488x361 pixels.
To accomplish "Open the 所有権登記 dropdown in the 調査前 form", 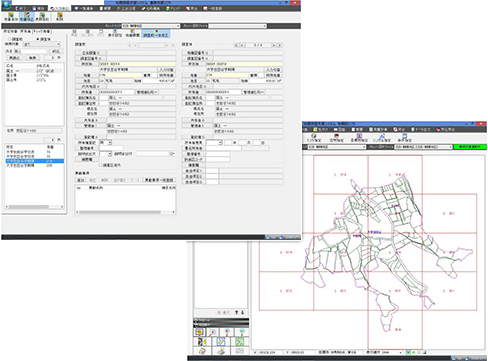I will pos(106,143).
